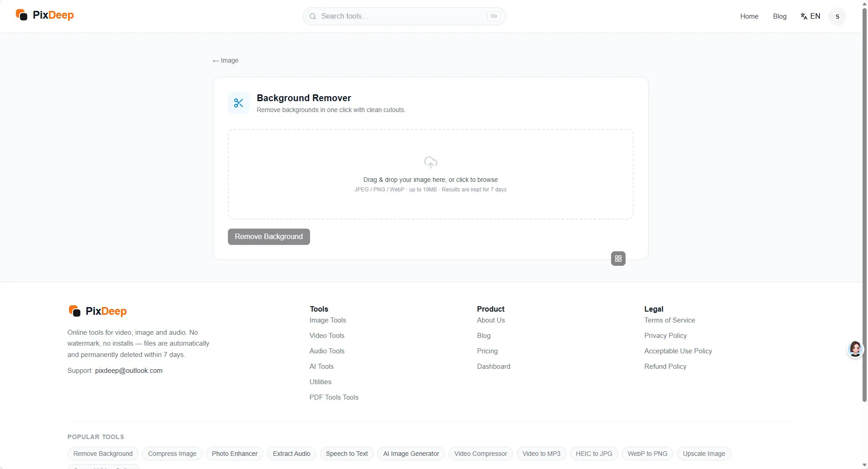Open Audio Tools footer link
The width and height of the screenshot is (868, 469).
click(327, 351)
